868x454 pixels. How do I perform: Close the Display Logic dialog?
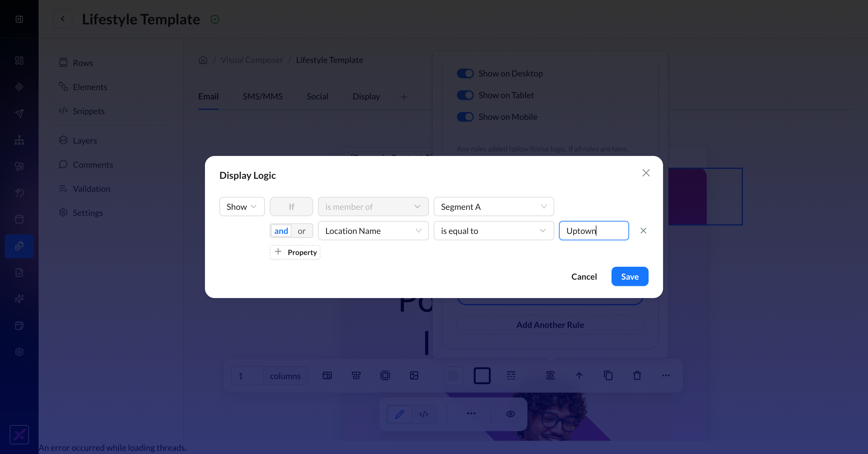[x=646, y=173]
